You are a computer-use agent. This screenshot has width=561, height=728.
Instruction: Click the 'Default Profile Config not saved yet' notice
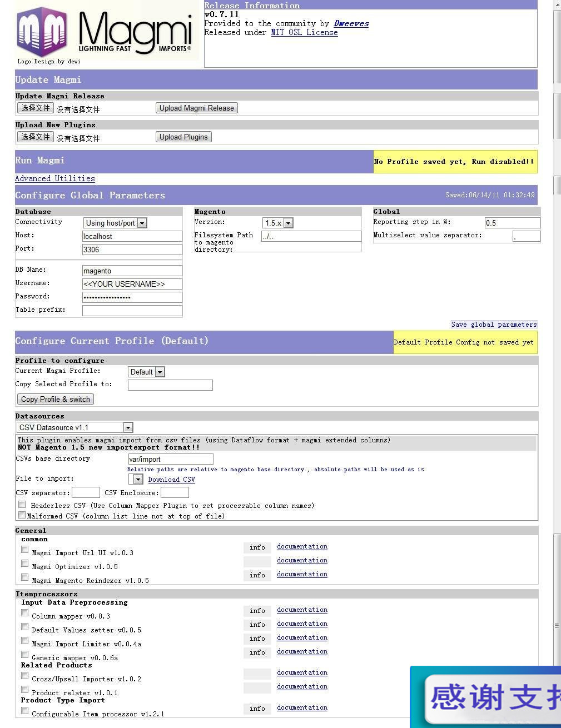[465, 342]
